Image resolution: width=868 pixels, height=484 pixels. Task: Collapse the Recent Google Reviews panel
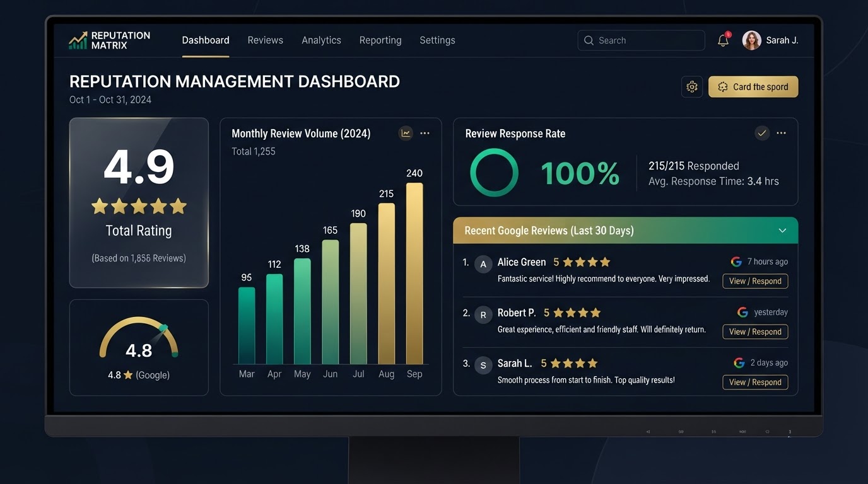pos(782,231)
